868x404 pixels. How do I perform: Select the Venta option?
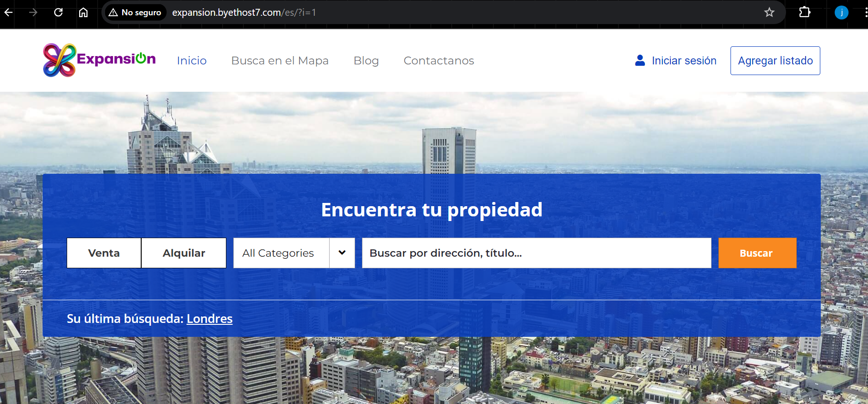[104, 253]
